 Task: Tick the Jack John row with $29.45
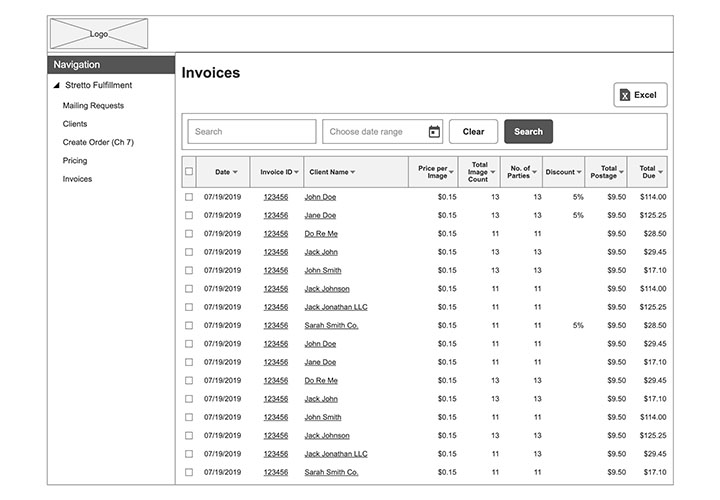(189, 252)
